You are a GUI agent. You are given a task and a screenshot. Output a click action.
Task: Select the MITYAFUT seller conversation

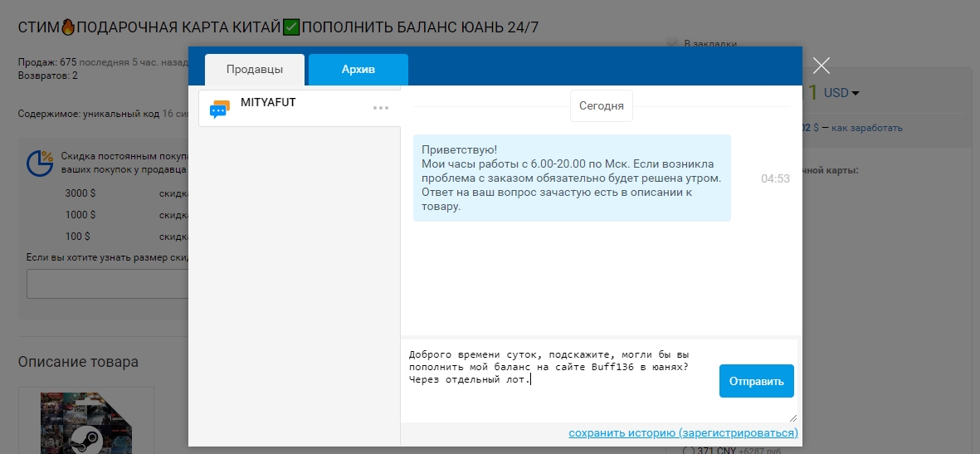click(300, 108)
